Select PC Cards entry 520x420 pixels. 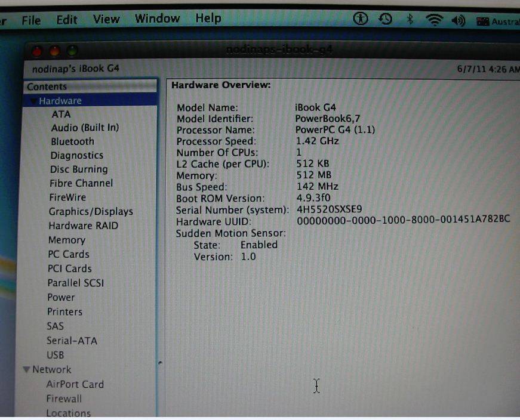[x=68, y=254]
